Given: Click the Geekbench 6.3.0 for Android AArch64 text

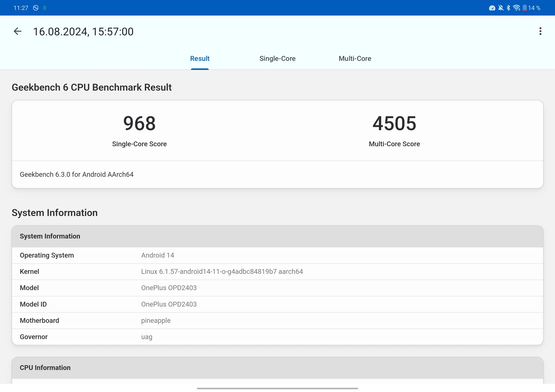Looking at the screenshot, I should [x=77, y=174].
